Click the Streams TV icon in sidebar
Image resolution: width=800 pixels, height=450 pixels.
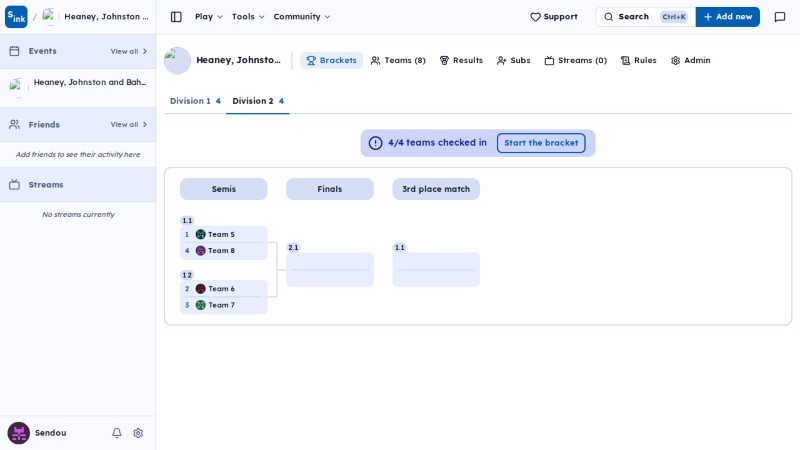click(14, 185)
